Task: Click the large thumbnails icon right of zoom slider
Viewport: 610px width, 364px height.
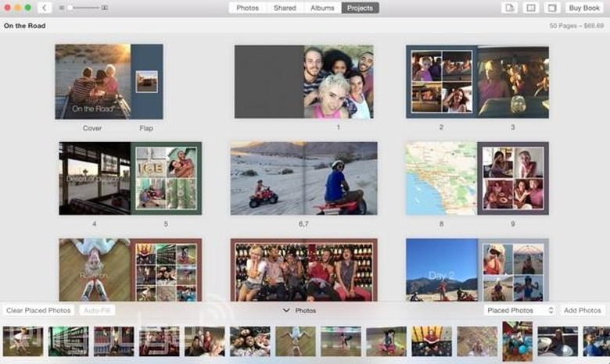Action: [105, 8]
